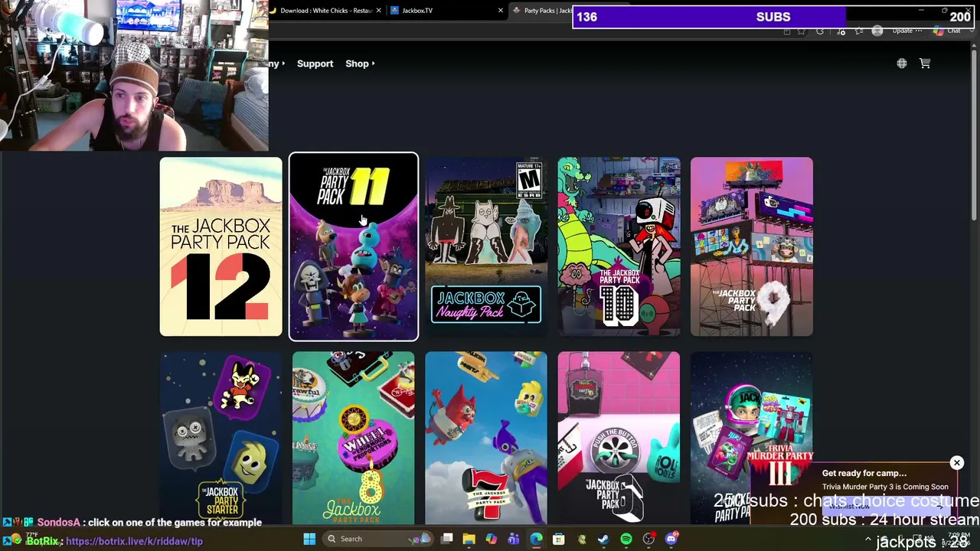Image resolution: width=980 pixels, height=551 pixels.
Task: Dismiss the Trivia Murder Party popup
Action: 957,463
